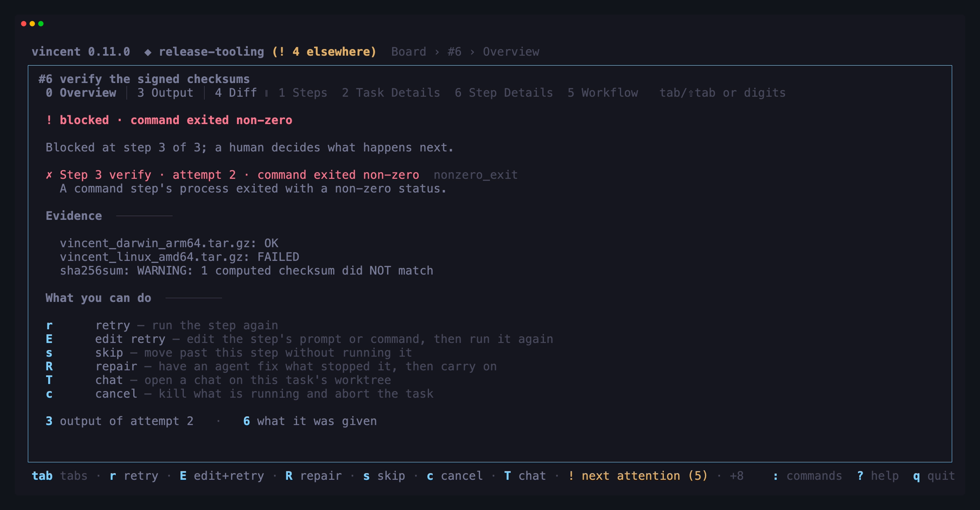Click the release-tooling project name
Screen dimensions: 980x510
(211, 52)
